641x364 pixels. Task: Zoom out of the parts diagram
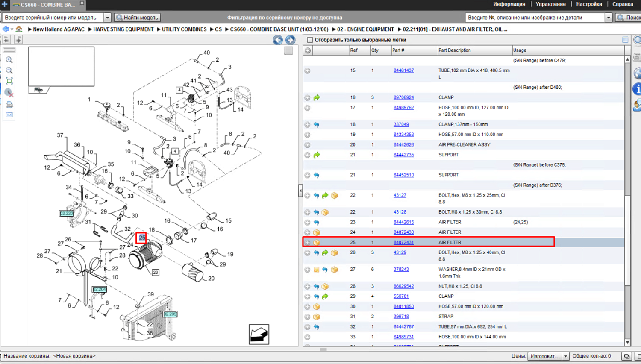(9, 70)
